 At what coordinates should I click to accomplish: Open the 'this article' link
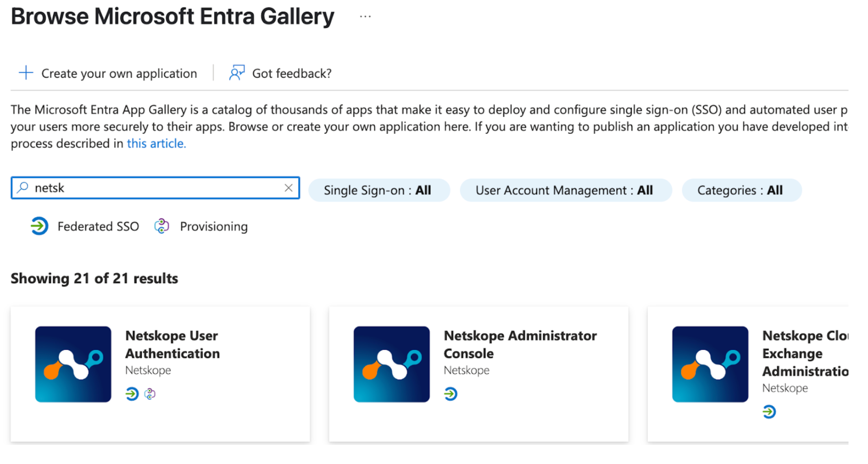[156, 143]
